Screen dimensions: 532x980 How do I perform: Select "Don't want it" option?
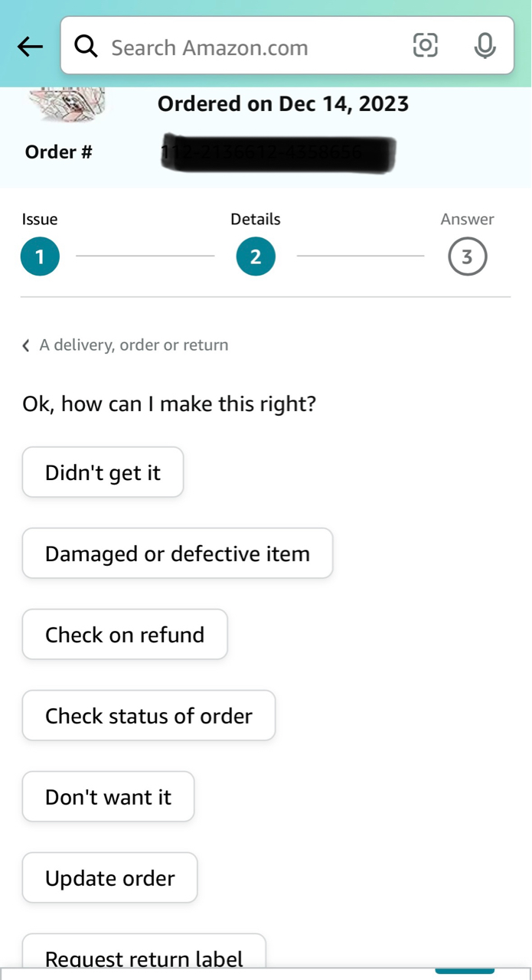(108, 797)
